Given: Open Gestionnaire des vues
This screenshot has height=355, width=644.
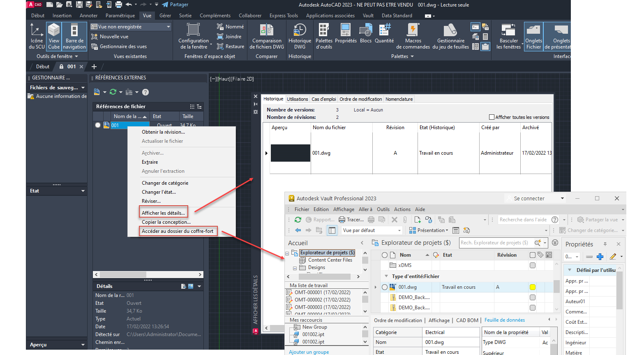Looking at the screenshot, I should pos(119,46).
